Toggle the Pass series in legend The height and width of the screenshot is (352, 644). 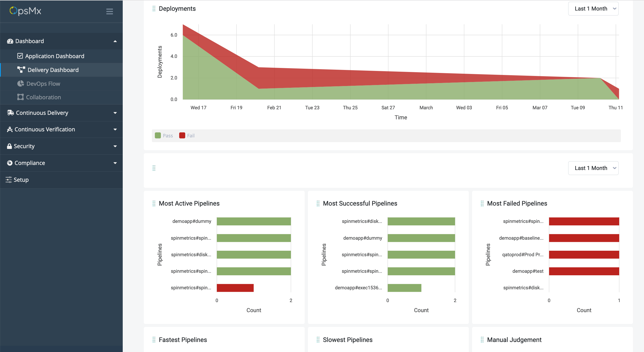(164, 136)
